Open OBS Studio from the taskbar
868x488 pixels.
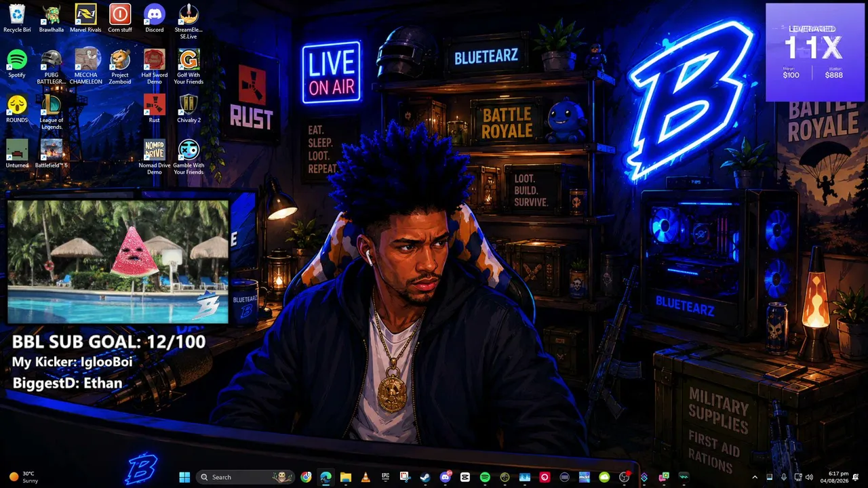coord(624,477)
